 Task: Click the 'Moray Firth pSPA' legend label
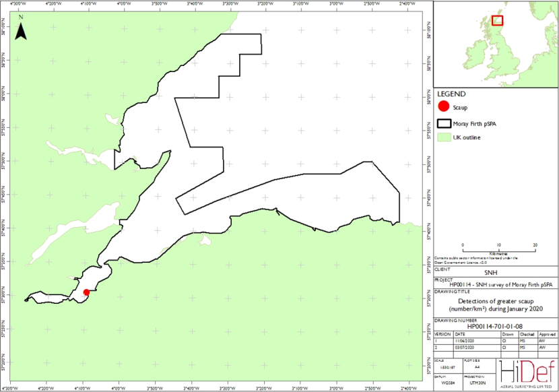click(x=475, y=124)
